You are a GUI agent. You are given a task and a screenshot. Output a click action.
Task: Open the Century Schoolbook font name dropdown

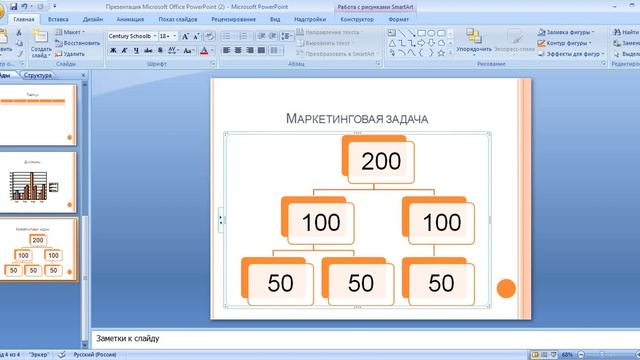pyautogui.click(x=155, y=36)
